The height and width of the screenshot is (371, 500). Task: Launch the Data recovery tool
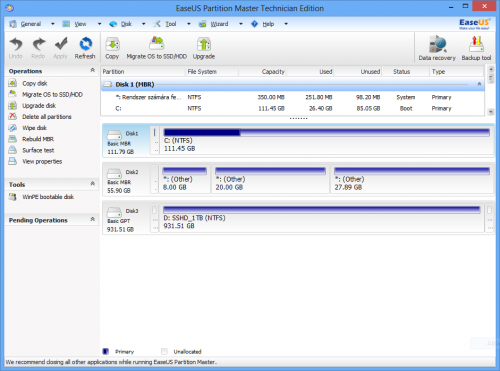point(437,48)
